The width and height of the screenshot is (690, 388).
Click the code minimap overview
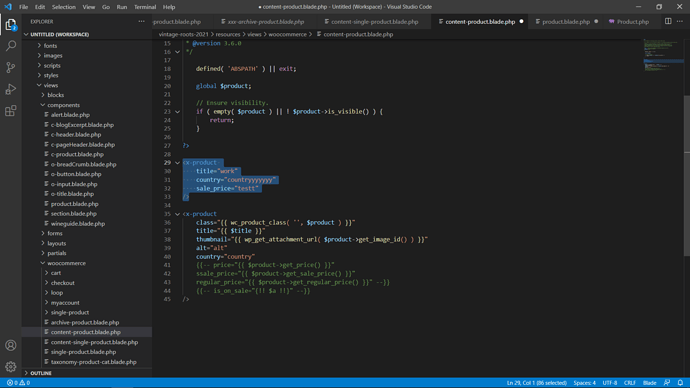(x=663, y=55)
